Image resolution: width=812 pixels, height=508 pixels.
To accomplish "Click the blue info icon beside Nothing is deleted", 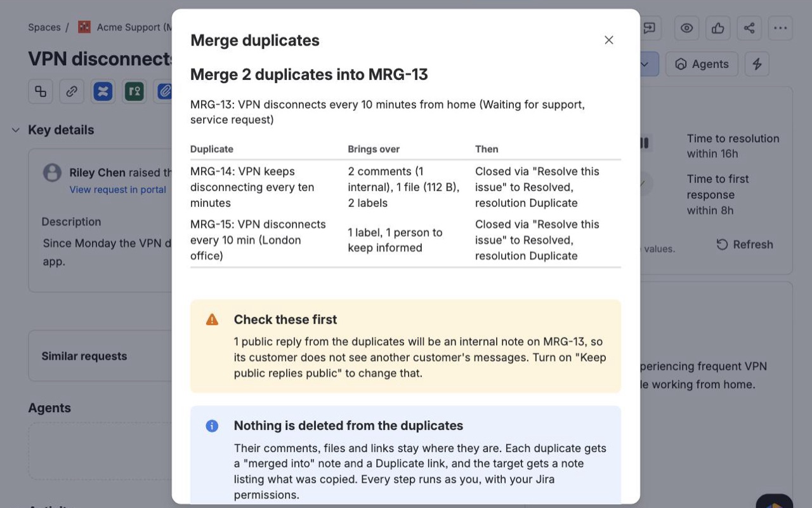I will pyautogui.click(x=212, y=425).
